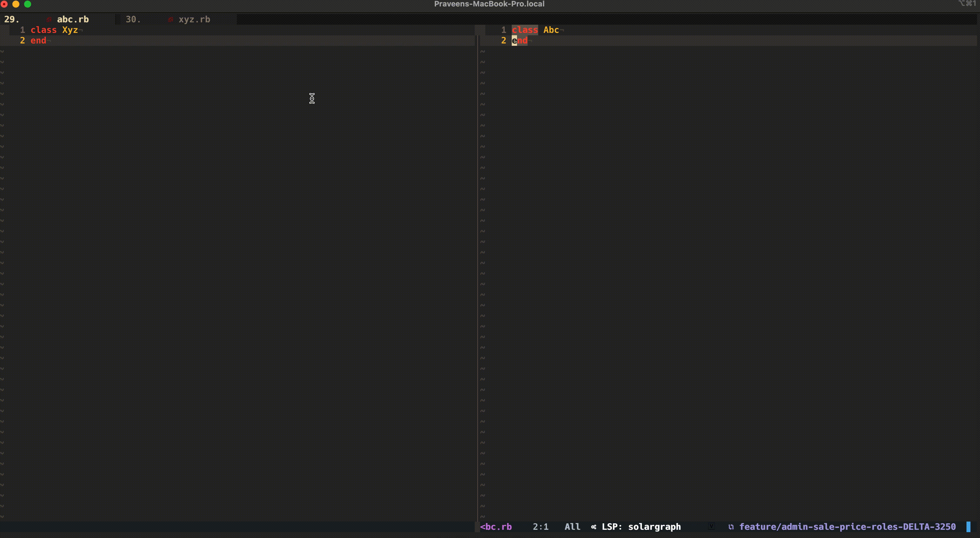This screenshot has height=538, width=980.
Task: Click line number 1 in left pane
Action: tap(22, 30)
